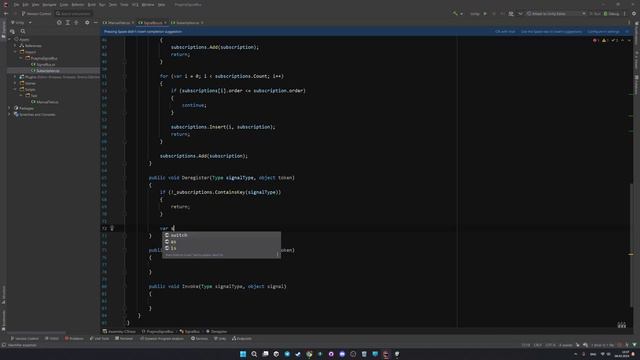The height and width of the screenshot is (360, 640).
Task: Choose 'switch' from the completion popup
Action: [x=221, y=235]
